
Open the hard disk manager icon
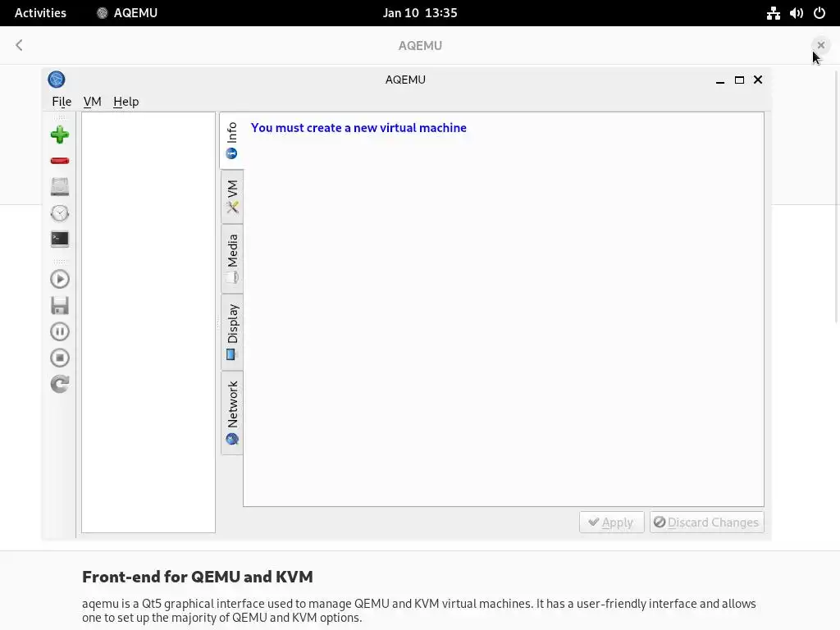click(x=59, y=187)
